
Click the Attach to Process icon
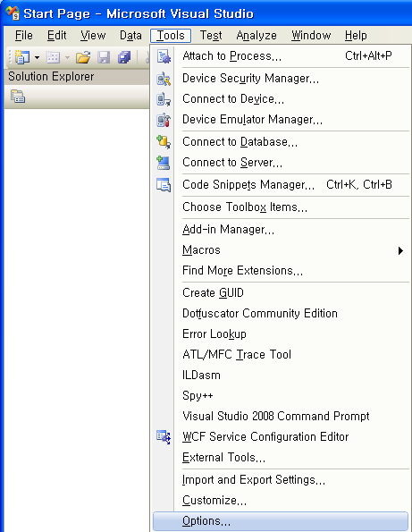pos(164,56)
